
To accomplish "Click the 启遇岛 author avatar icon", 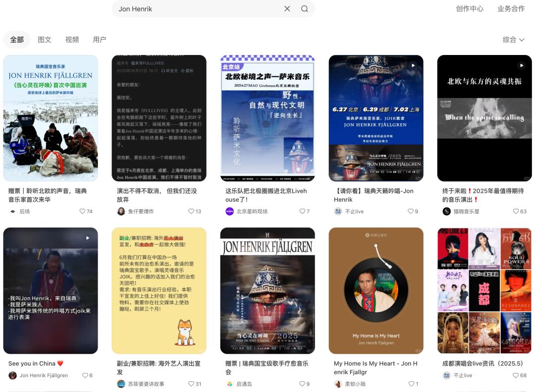I will 229,384.
